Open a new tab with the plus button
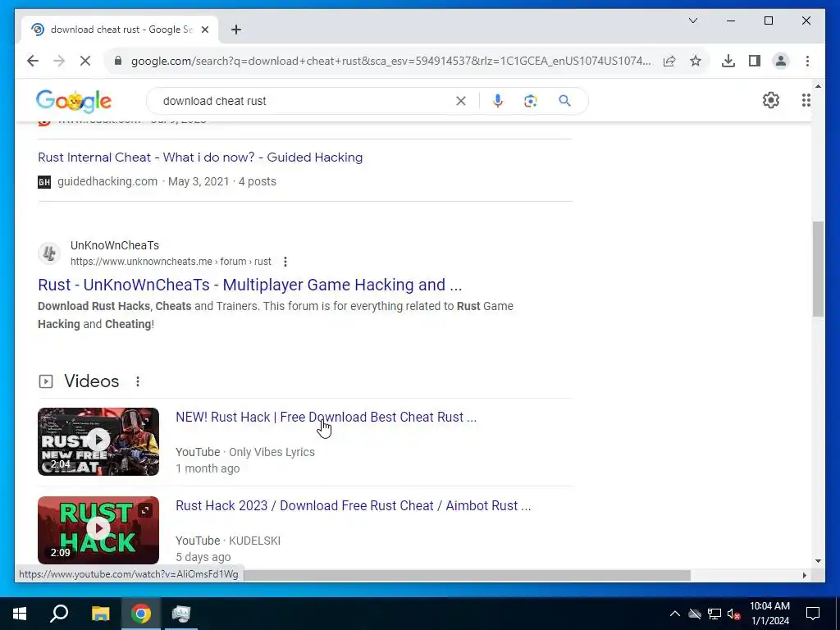The height and width of the screenshot is (630, 840). pyautogui.click(x=236, y=30)
